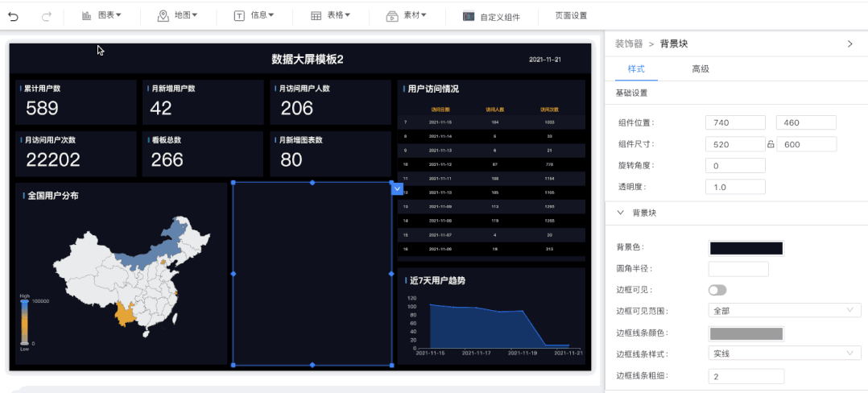The image size is (868, 393).
Task: Open the 信息 text info menu
Action: click(254, 15)
